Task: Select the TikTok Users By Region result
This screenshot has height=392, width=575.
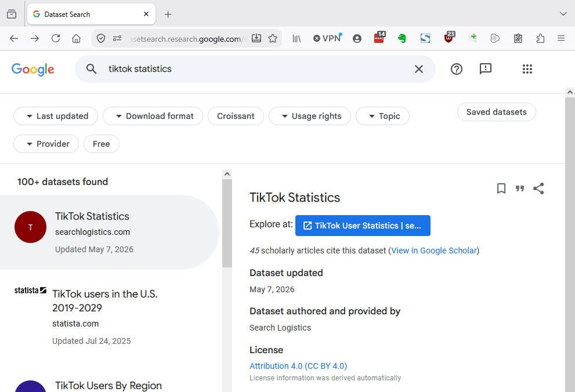Action: tap(109, 386)
